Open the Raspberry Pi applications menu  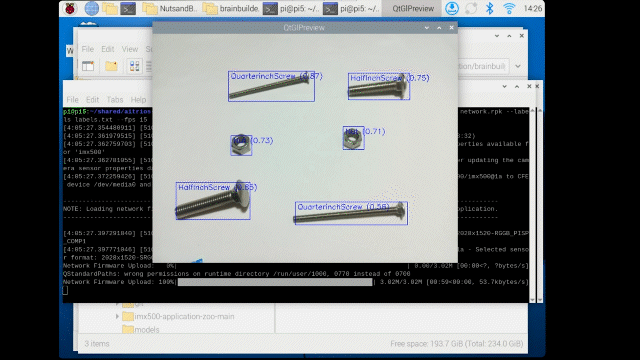click(70, 8)
